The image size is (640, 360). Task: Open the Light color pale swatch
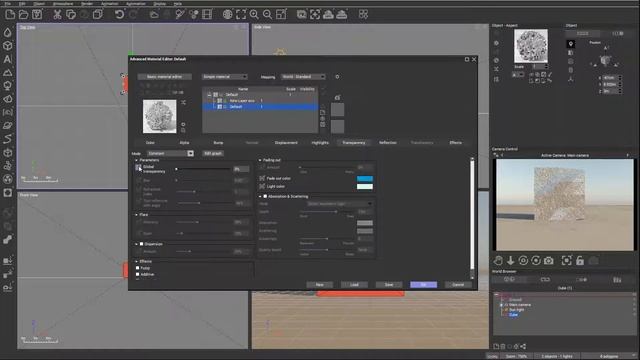[x=365, y=187]
